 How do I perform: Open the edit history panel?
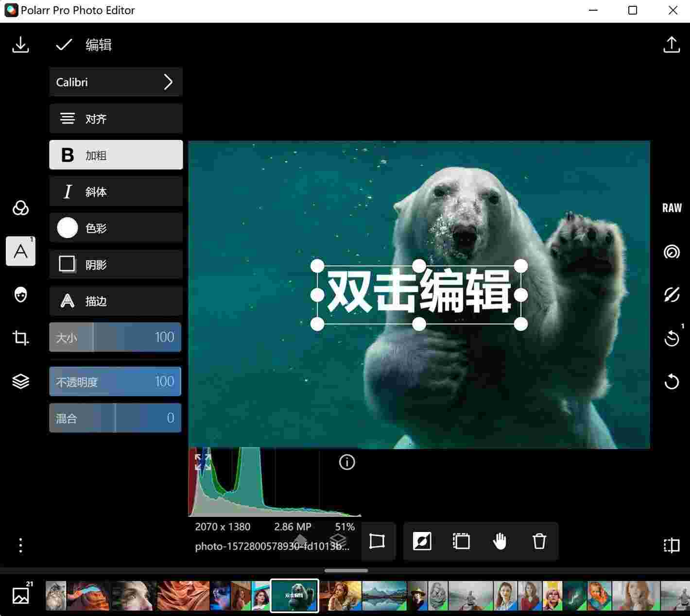pyautogui.click(x=671, y=339)
